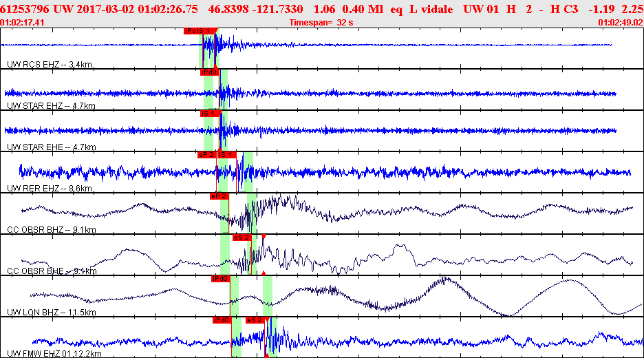Click the red up-triangle under STAR EHE pick
Viewport: 644px width, 358px height.
[x=219, y=149]
